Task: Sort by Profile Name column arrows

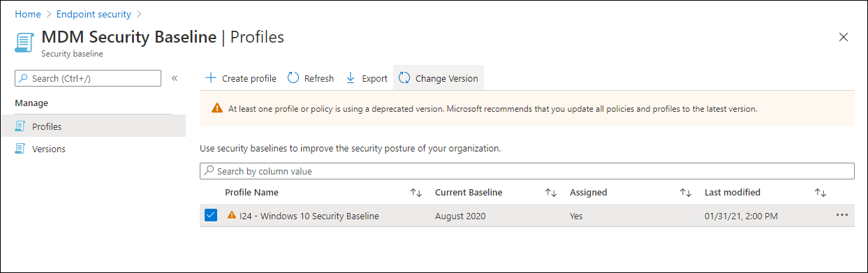Action: pyautogui.click(x=416, y=193)
